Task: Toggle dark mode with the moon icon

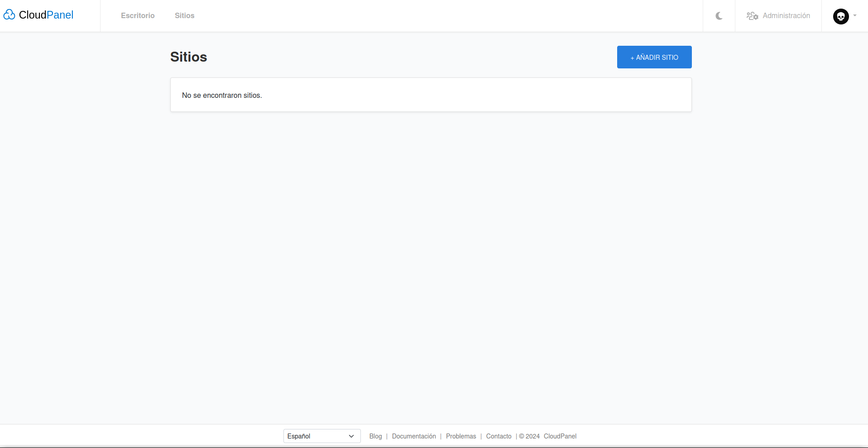Action: (719, 16)
